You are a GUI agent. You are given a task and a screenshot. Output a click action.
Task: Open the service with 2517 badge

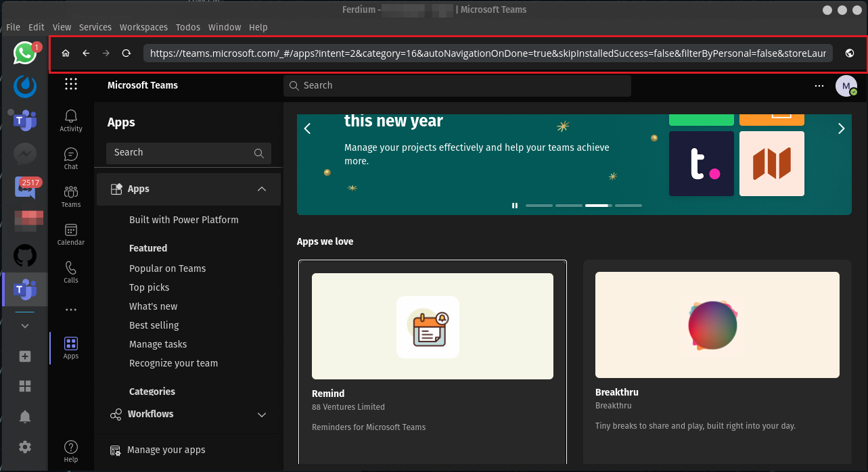tap(25, 187)
